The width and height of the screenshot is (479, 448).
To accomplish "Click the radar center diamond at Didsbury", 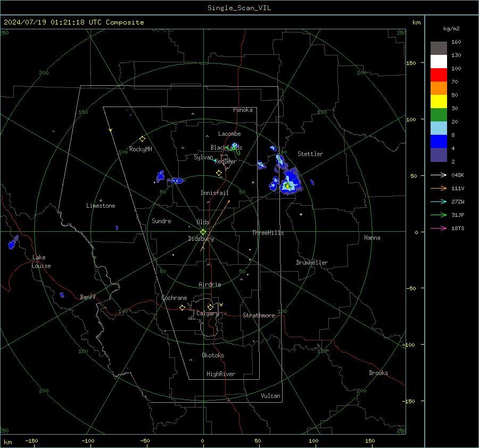I will click(x=203, y=232).
